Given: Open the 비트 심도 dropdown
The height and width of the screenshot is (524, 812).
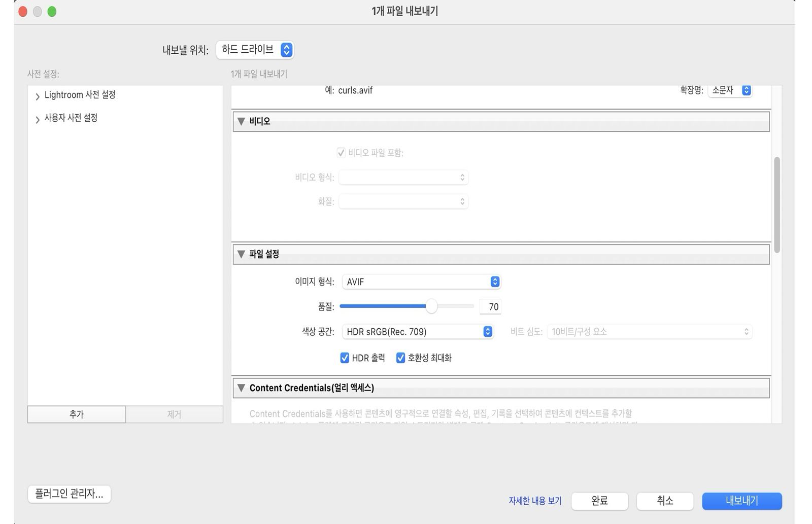Looking at the screenshot, I should [650, 332].
